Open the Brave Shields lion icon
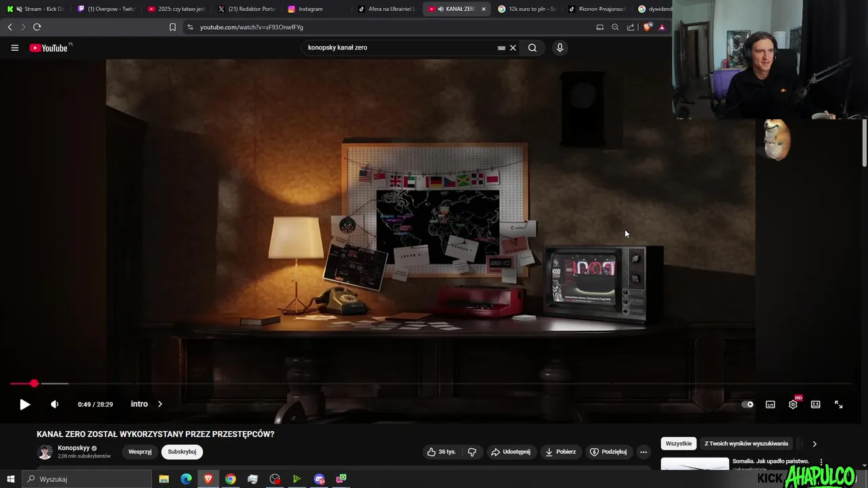This screenshot has height=488, width=868. (x=647, y=27)
